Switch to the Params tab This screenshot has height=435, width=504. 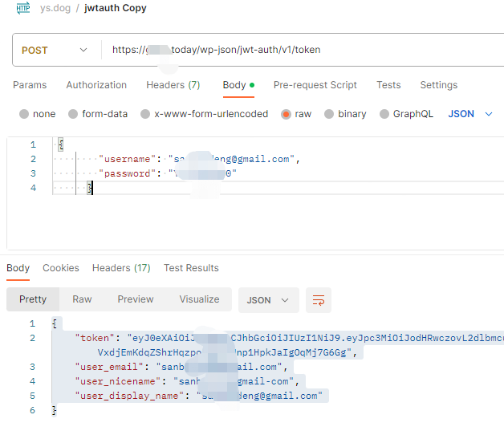[x=30, y=85]
